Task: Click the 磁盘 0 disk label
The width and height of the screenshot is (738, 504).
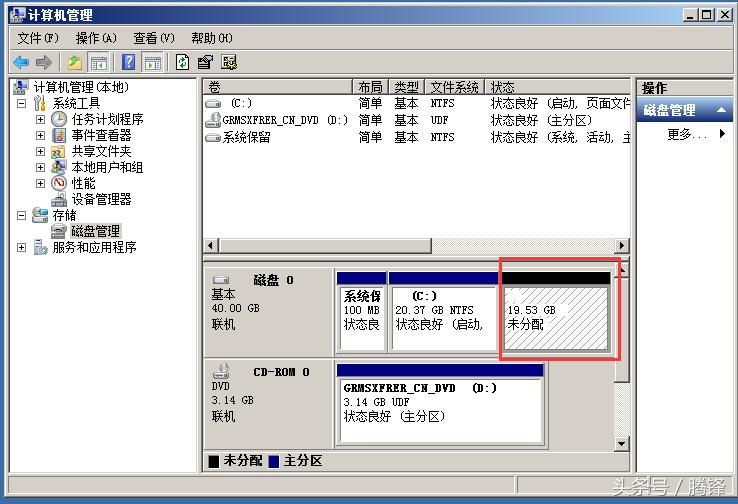Action: tap(273, 280)
